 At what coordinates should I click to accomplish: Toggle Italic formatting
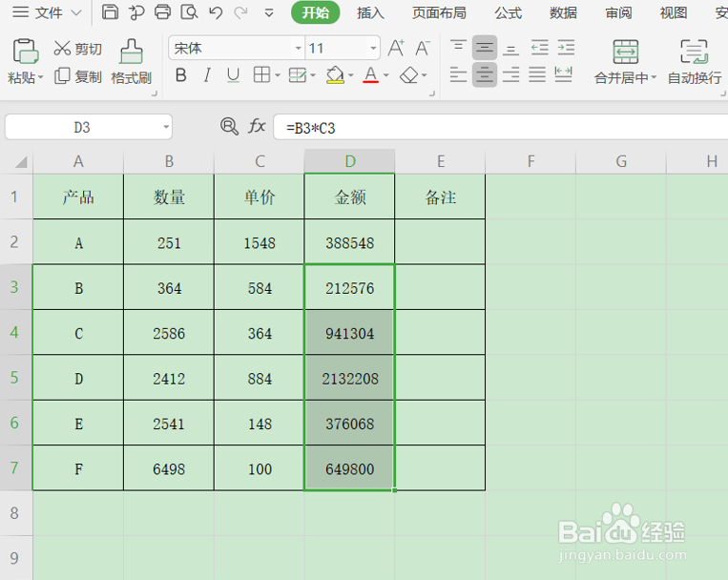(x=207, y=74)
